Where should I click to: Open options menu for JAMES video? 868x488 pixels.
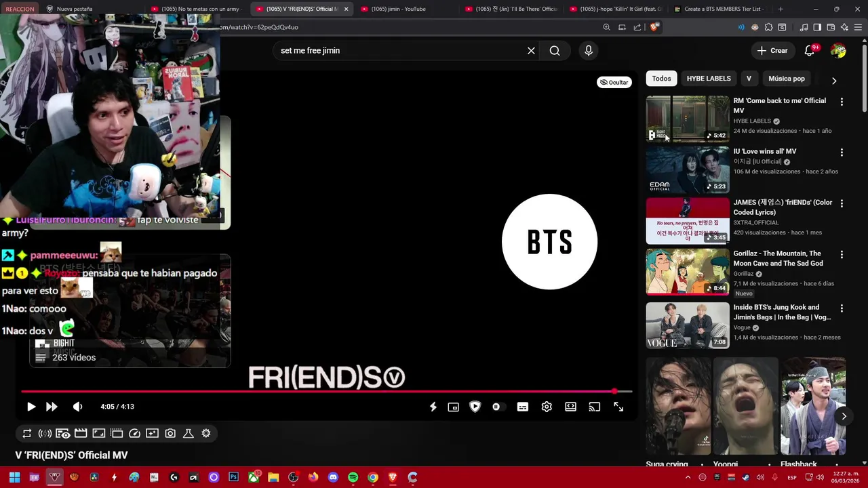(x=842, y=203)
